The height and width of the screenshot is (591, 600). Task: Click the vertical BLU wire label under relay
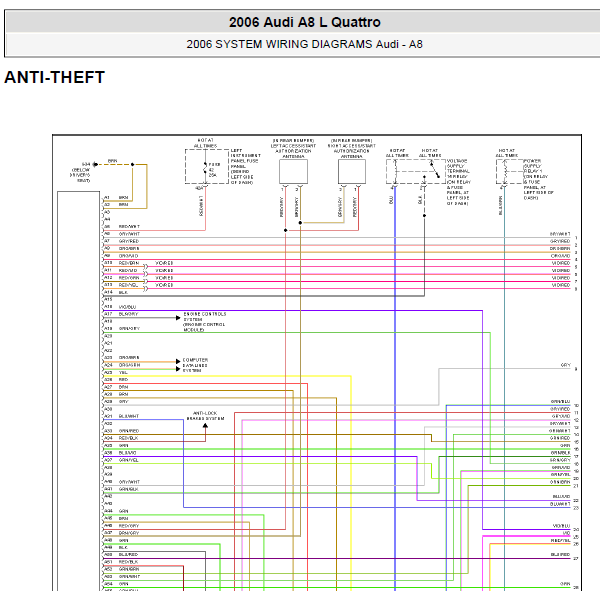(x=391, y=200)
